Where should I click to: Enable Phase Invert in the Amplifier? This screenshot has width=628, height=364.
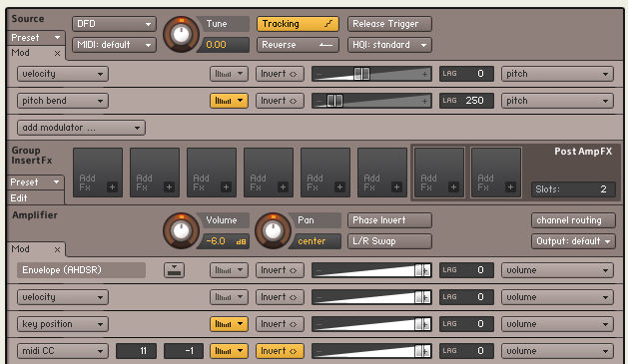click(389, 220)
